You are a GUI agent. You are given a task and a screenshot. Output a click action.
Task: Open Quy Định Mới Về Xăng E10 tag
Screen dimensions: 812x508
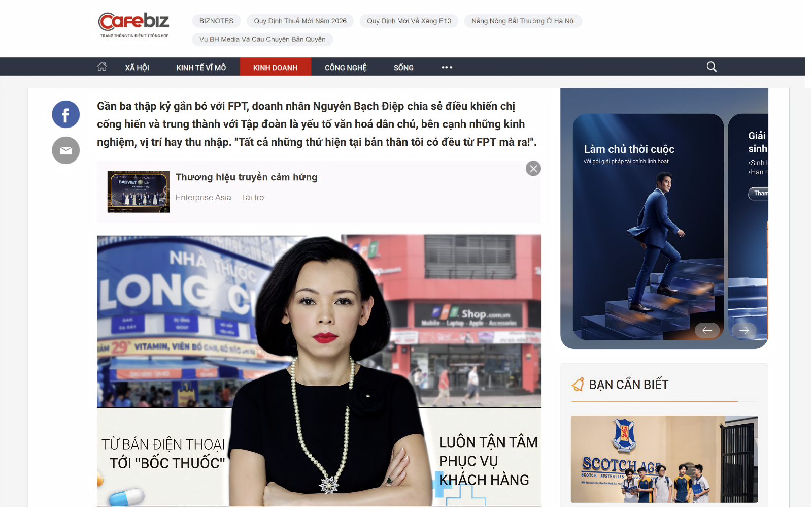click(409, 21)
